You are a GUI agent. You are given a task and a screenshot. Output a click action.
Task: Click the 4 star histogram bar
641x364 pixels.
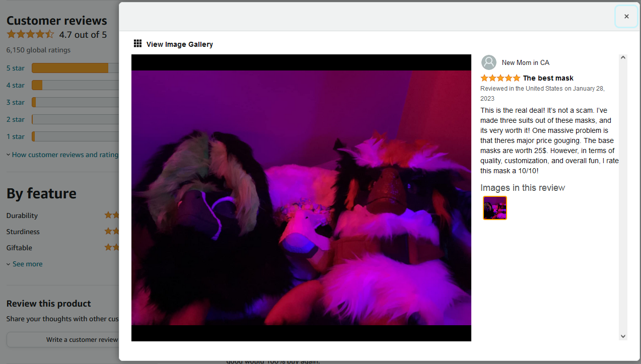75,85
